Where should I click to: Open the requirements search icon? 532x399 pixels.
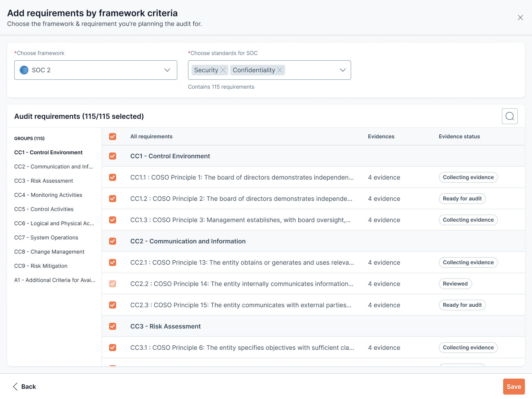510,116
